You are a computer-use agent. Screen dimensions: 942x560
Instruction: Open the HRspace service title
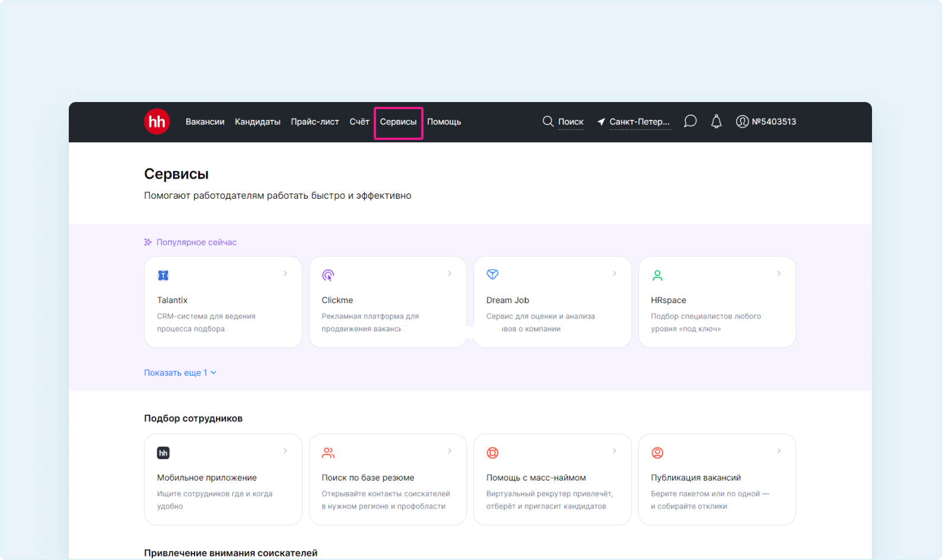pos(669,300)
